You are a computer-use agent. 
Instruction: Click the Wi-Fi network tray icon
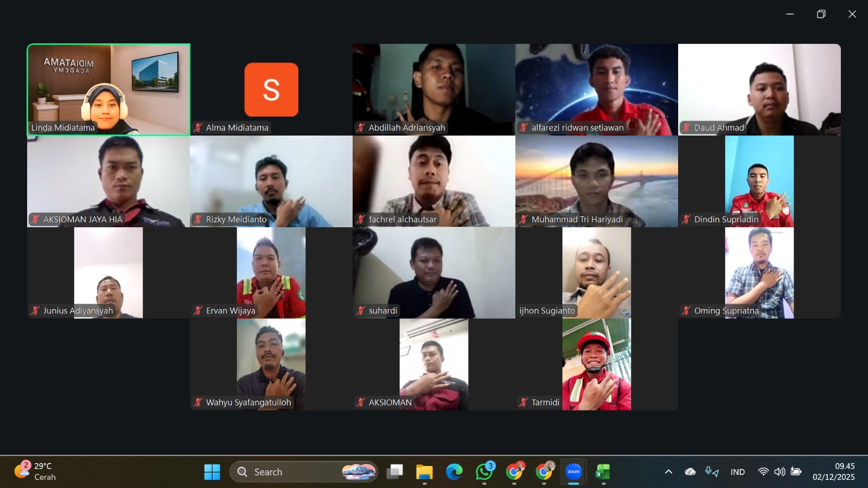pos(763,472)
